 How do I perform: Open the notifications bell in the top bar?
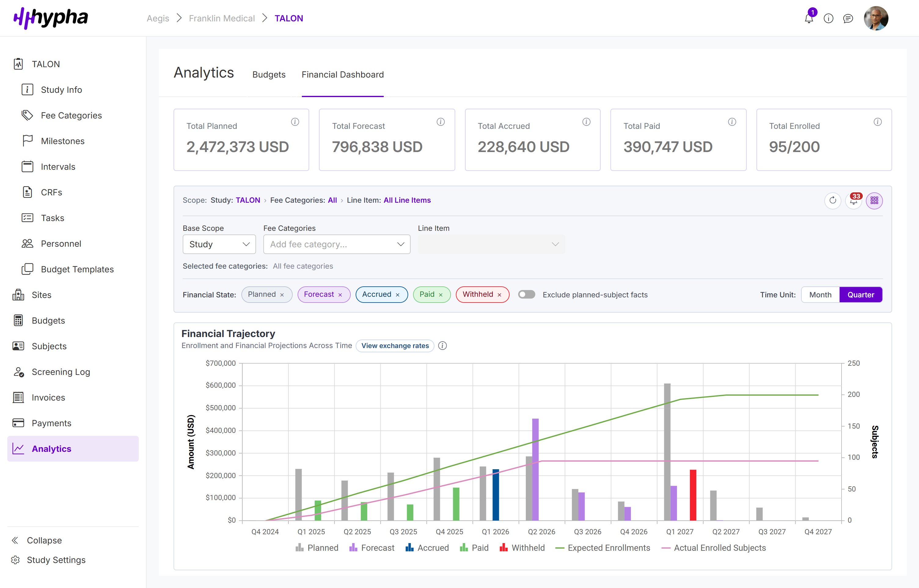click(809, 18)
